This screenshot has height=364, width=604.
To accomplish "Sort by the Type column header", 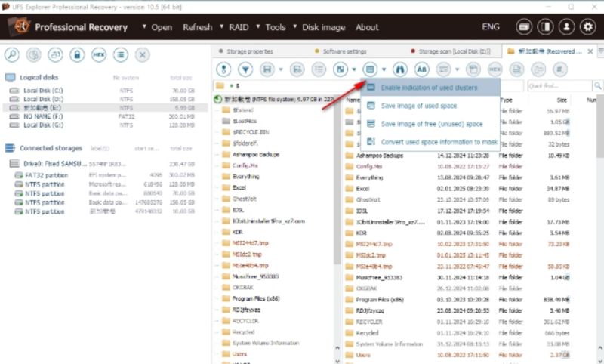I will tap(507, 100).
